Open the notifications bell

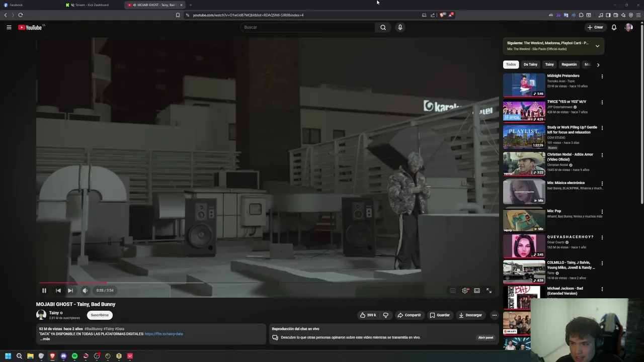click(614, 27)
